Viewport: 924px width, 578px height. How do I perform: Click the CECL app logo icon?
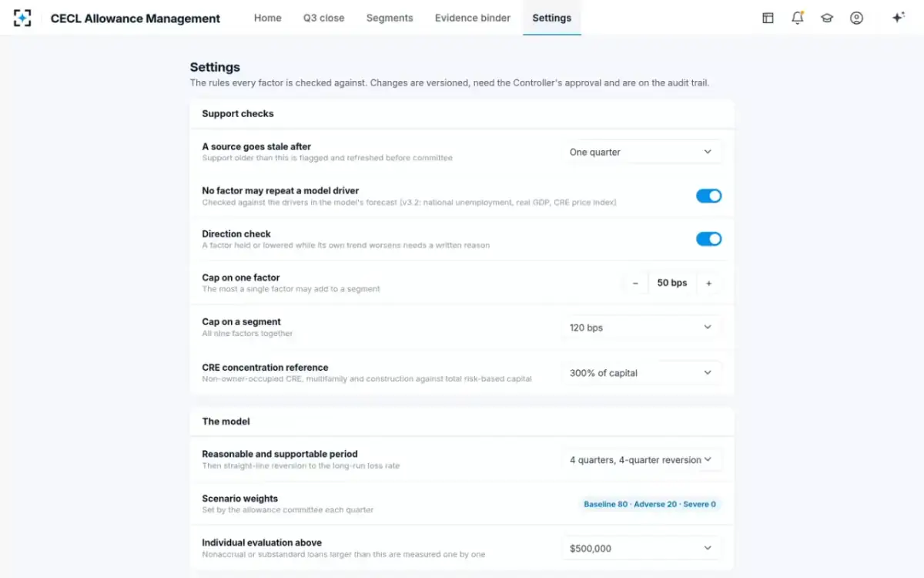(x=22, y=18)
